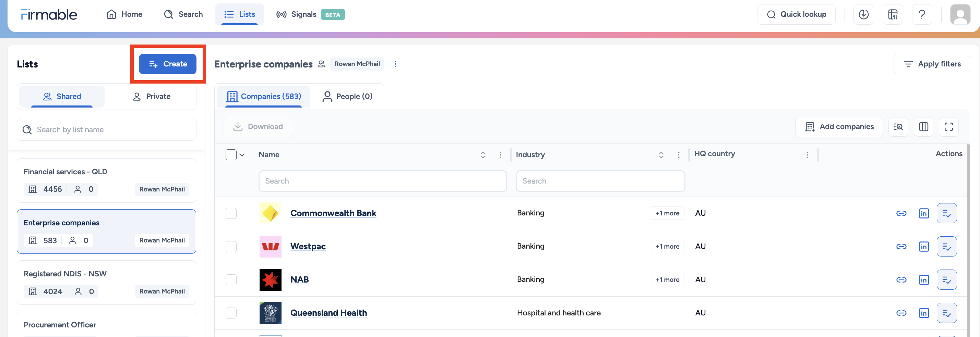The image size is (980, 337).
Task: Open LinkedIn icon for Queensland Health
Action: coord(924,313)
